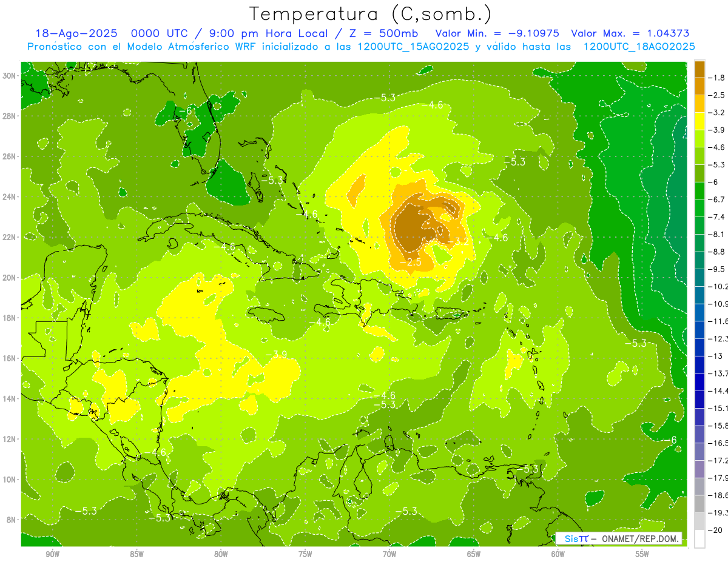Click the "-9.5" legend label
Image resolution: width=728 pixels, height=562 pixels.
coord(716,269)
